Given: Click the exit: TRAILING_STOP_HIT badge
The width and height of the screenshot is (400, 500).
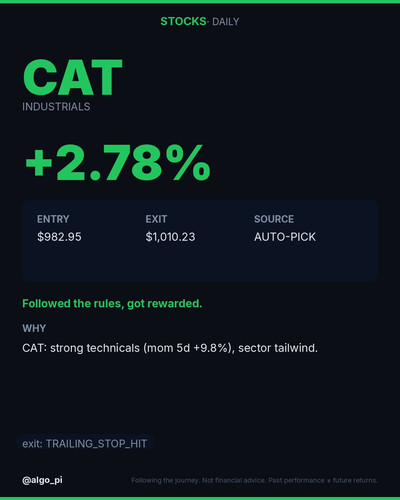Looking at the screenshot, I should 85,444.
